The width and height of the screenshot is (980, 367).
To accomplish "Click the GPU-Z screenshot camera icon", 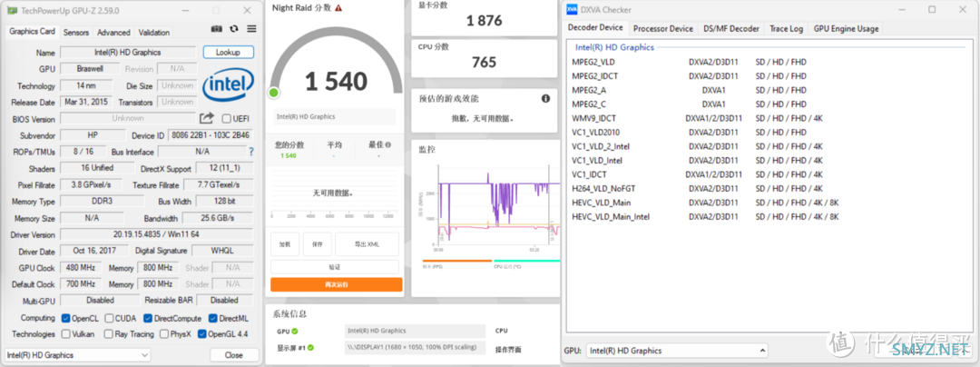I will point(216,29).
